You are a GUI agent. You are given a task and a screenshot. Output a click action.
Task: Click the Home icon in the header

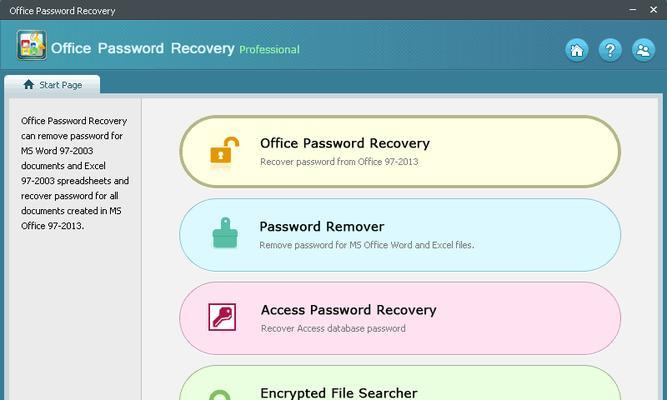(577, 50)
